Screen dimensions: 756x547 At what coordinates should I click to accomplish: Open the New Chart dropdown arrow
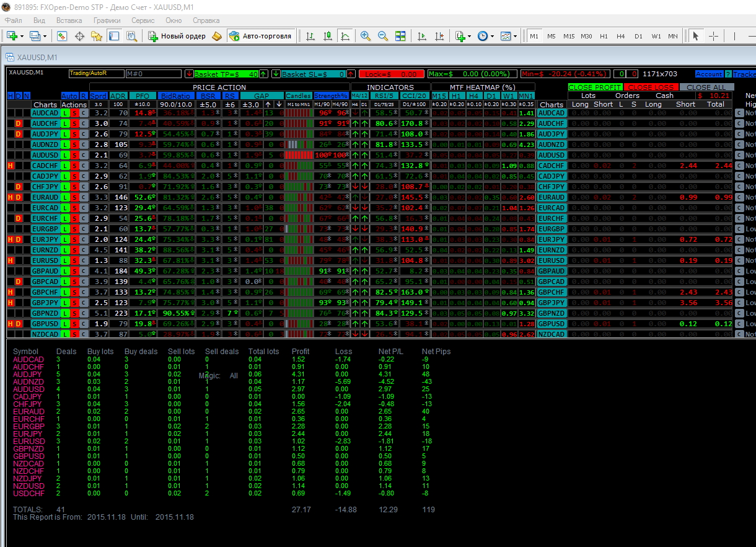(22, 36)
